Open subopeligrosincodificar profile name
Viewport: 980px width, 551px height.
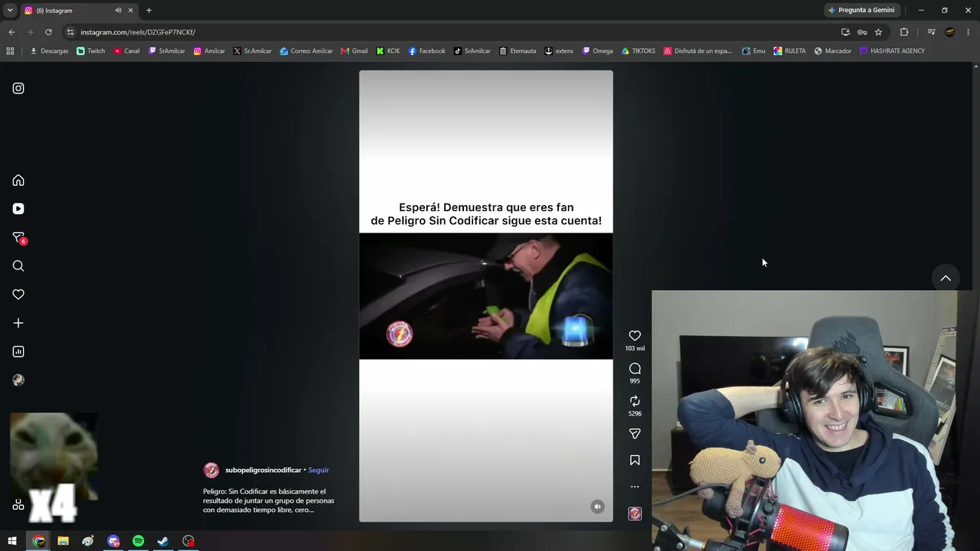click(263, 470)
